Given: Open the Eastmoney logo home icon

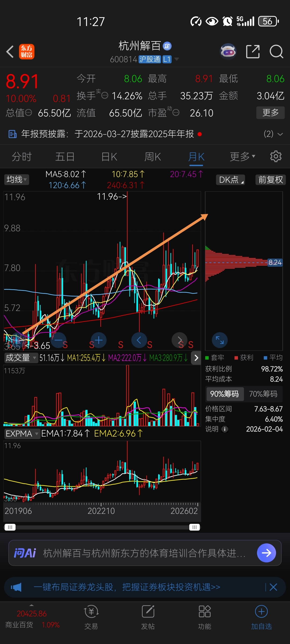Looking at the screenshot, I should click(27, 52).
